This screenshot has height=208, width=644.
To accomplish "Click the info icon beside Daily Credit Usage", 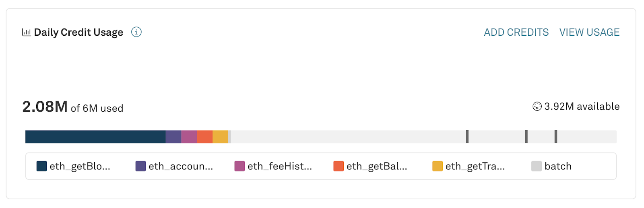I will coord(136,32).
